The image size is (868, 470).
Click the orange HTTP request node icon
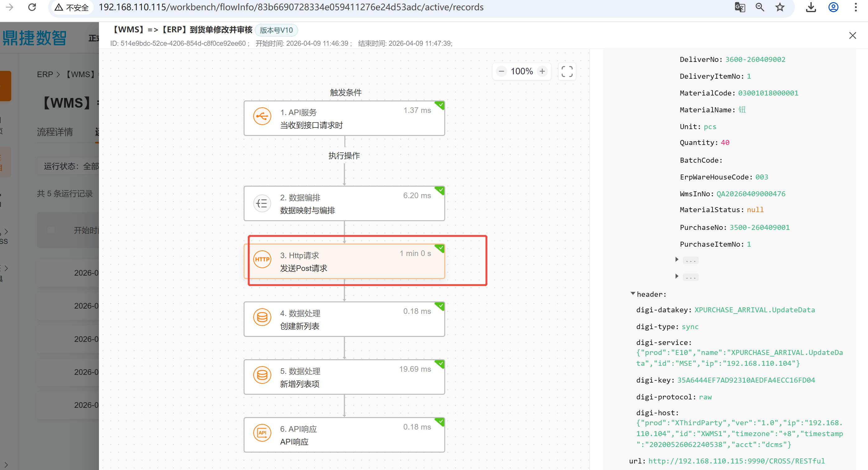click(x=262, y=259)
